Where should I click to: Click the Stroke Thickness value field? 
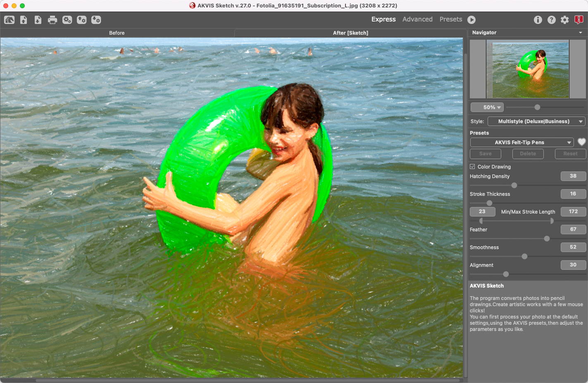[x=573, y=194]
